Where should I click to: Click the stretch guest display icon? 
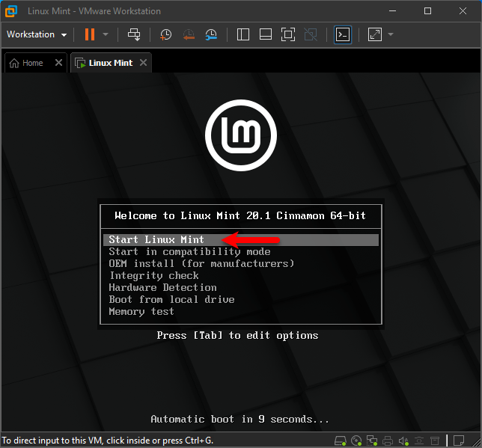coord(375,34)
